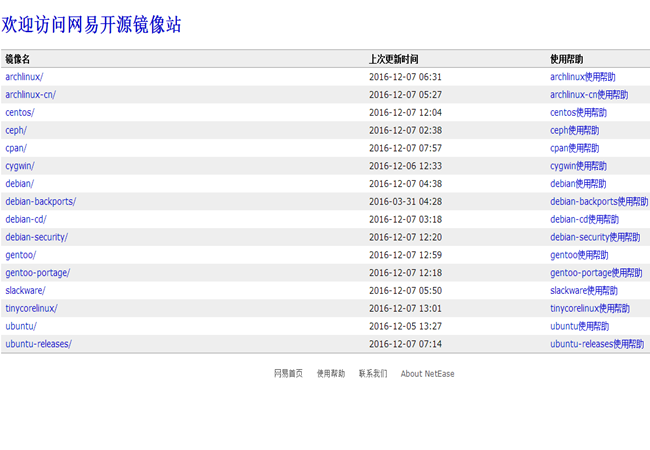Go to the ubuntu/ mirror
The image size is (650, 450).
[x=21, y=326]
